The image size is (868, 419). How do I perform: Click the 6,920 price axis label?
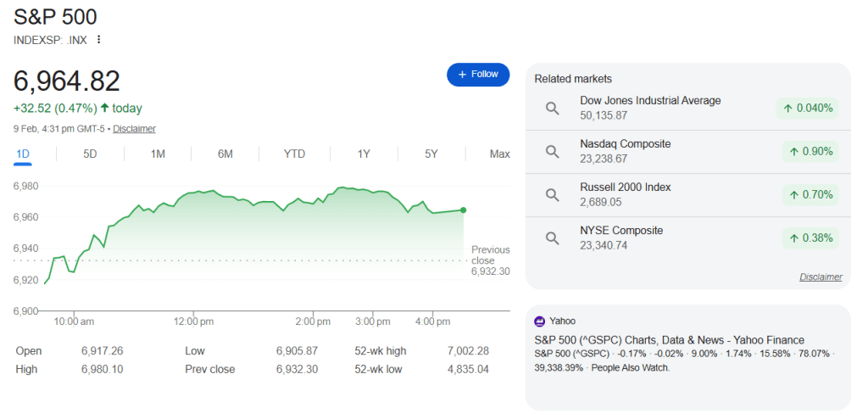[25, 280]
